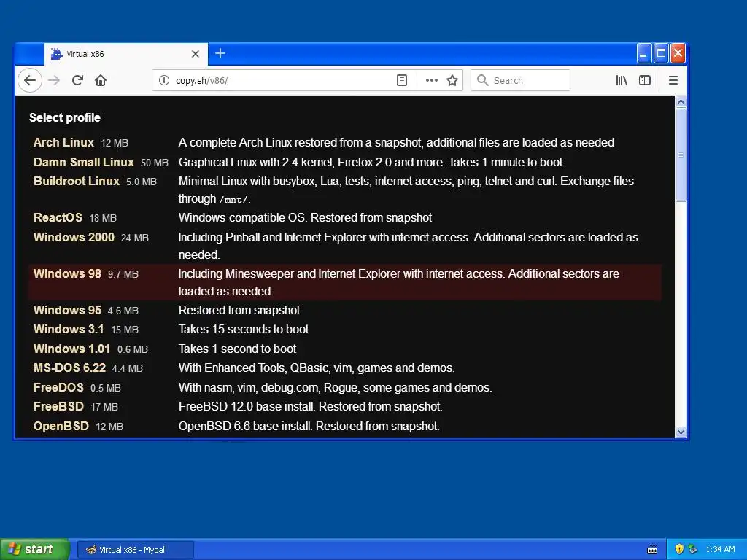Click the up arrow of page scrollbar
The width and height of the screenshot is (747, 560).
coord(681,101)
